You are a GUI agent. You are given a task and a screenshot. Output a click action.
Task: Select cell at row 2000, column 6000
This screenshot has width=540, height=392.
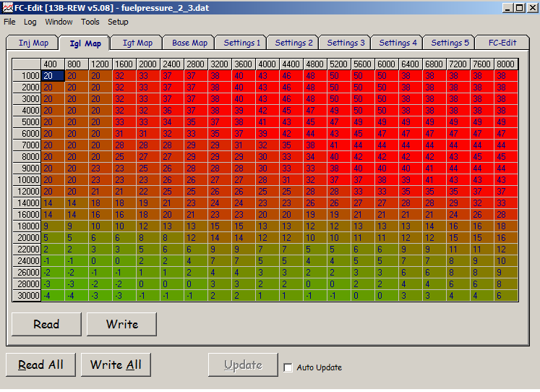click(x=387, y=88)
